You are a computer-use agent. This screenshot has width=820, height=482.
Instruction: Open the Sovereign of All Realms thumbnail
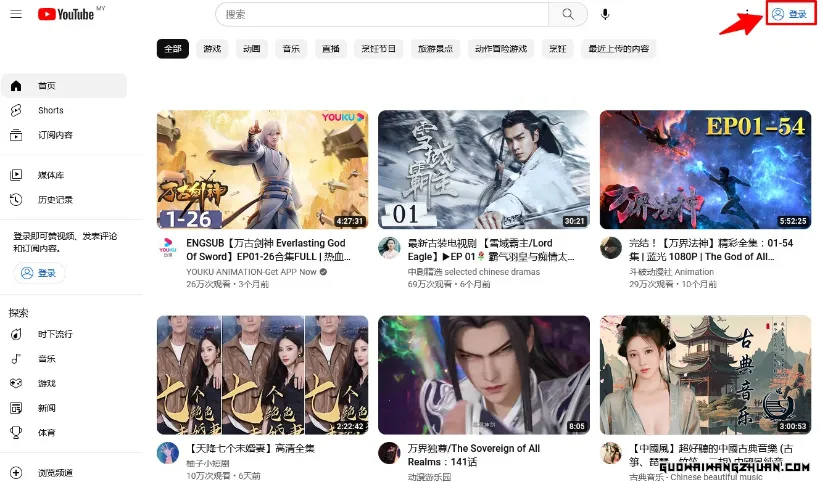(484, 375)
